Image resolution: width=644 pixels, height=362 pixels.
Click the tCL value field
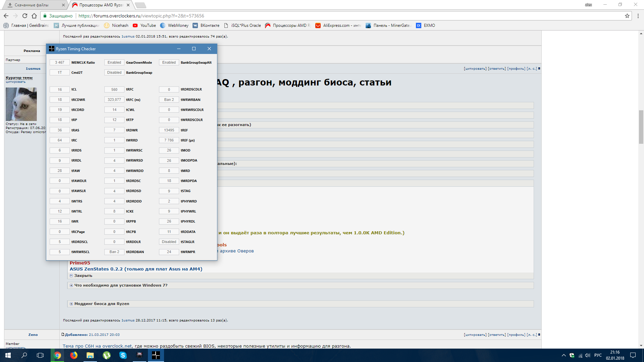click(x=60, y=89)
